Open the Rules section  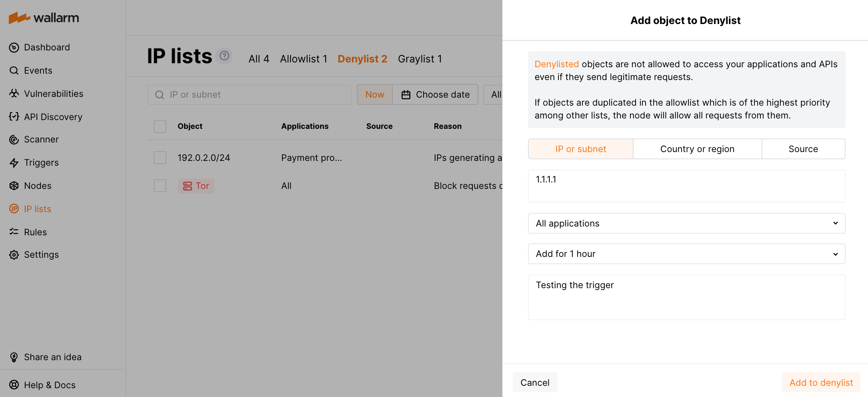pos(36,232)
